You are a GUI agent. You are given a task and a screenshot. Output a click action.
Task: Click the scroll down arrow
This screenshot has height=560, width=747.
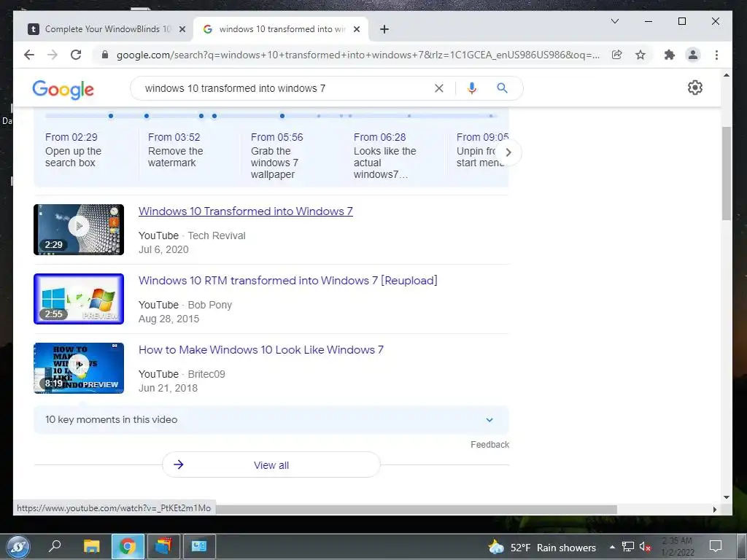(726, 497)
